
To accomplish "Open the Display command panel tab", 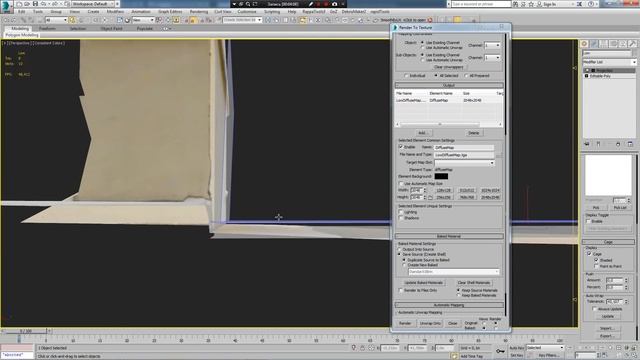I will tap(623, 43).
